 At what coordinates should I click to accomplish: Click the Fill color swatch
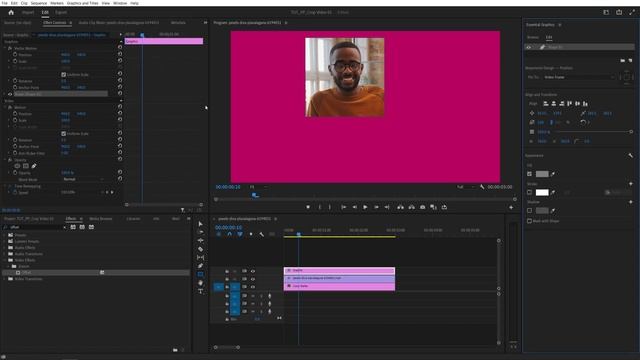(x=542, y=174)
